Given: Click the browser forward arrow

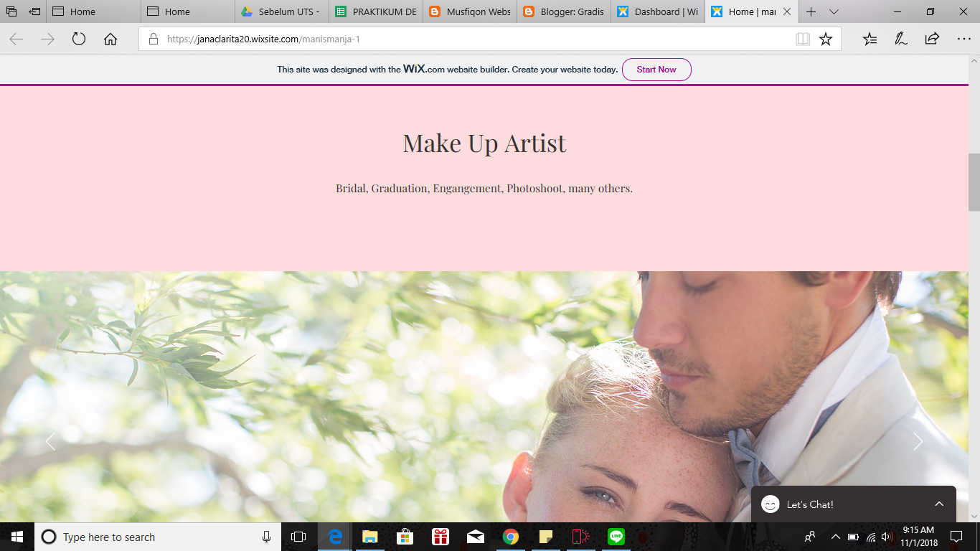Looking at the screenshot, I should pyautogui.click(x=47, y=39).
